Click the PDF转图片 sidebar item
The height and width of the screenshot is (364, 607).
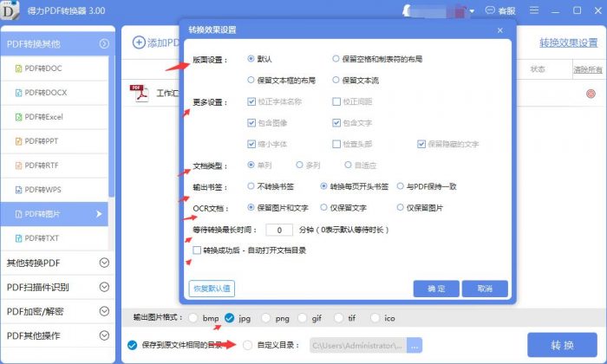pyautogui.click(x=55, y=214)
